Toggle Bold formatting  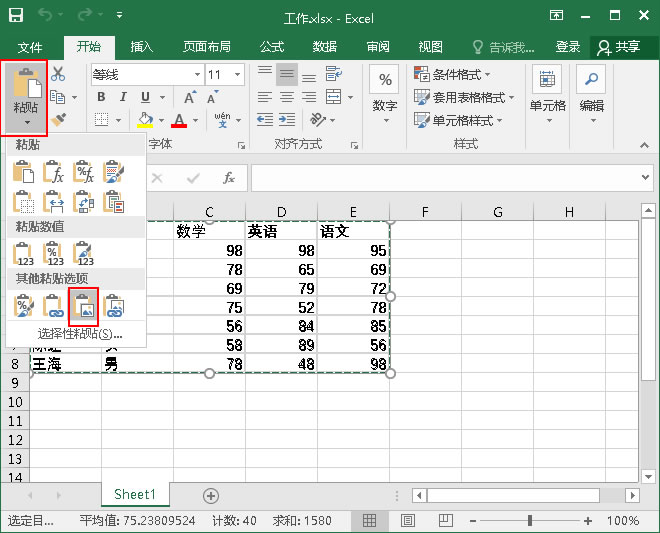(101, 97)
